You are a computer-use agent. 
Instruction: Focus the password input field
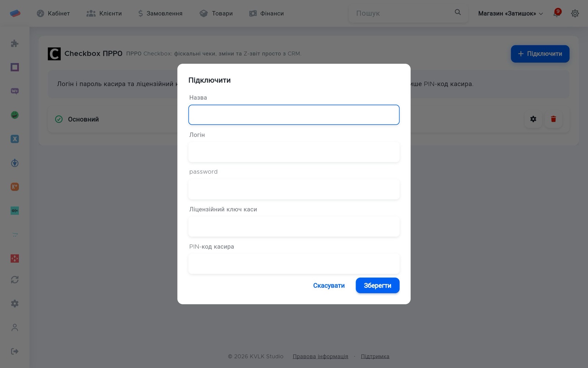[294, 189]
